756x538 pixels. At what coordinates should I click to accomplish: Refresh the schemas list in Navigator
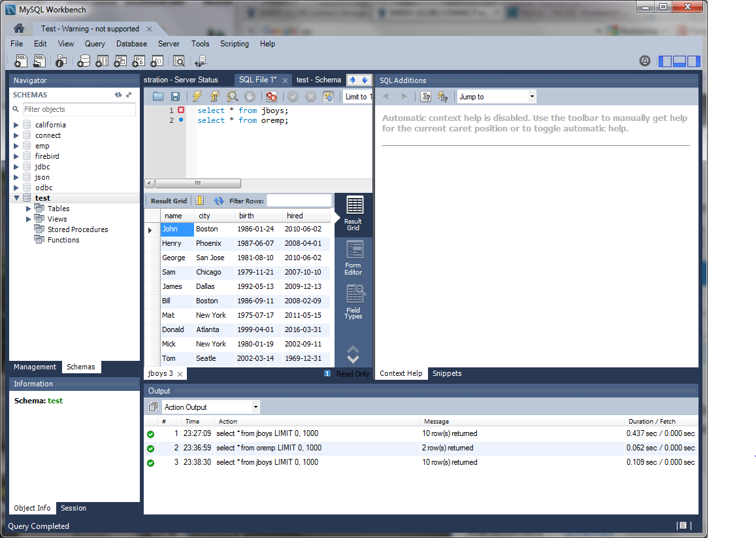[x=118, y=95]
